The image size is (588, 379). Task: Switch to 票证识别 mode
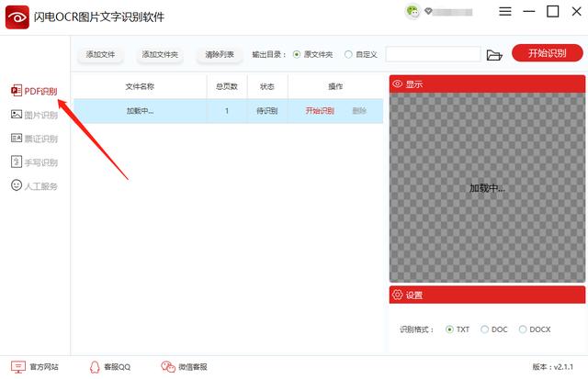coord(34,139)
